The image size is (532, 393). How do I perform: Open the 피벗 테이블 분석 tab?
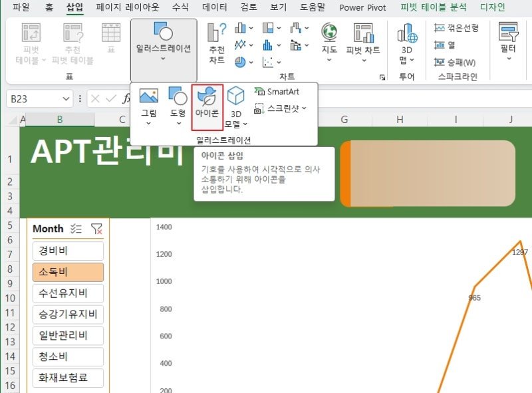tap(434, 7)
